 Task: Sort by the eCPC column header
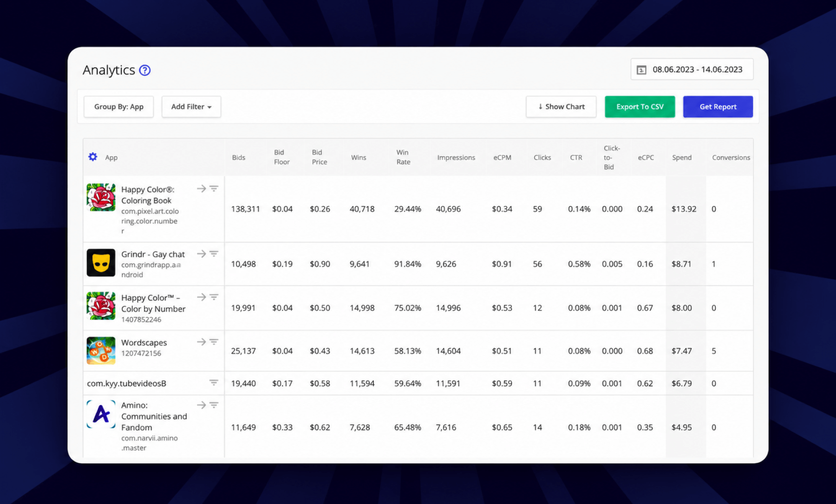646,157
